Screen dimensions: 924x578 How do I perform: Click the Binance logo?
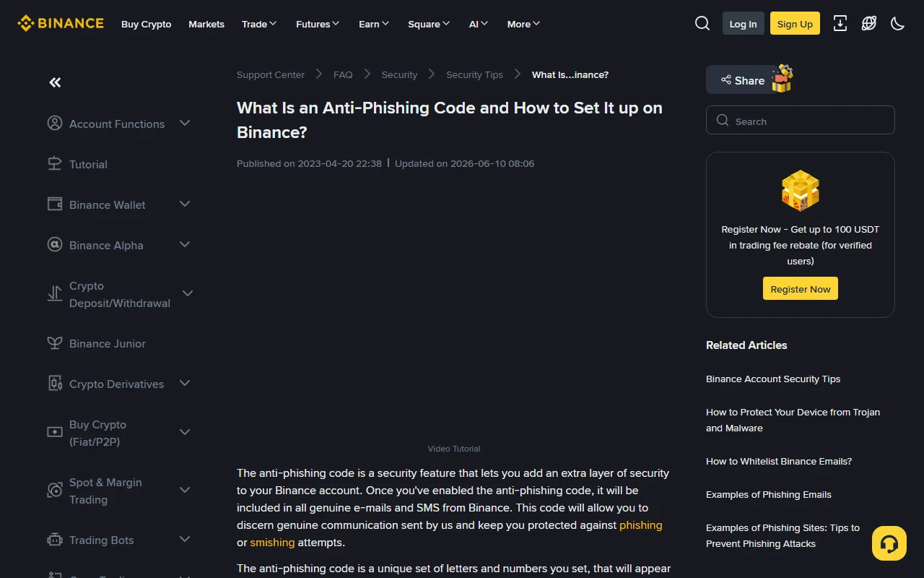click(x=61, y=24)
